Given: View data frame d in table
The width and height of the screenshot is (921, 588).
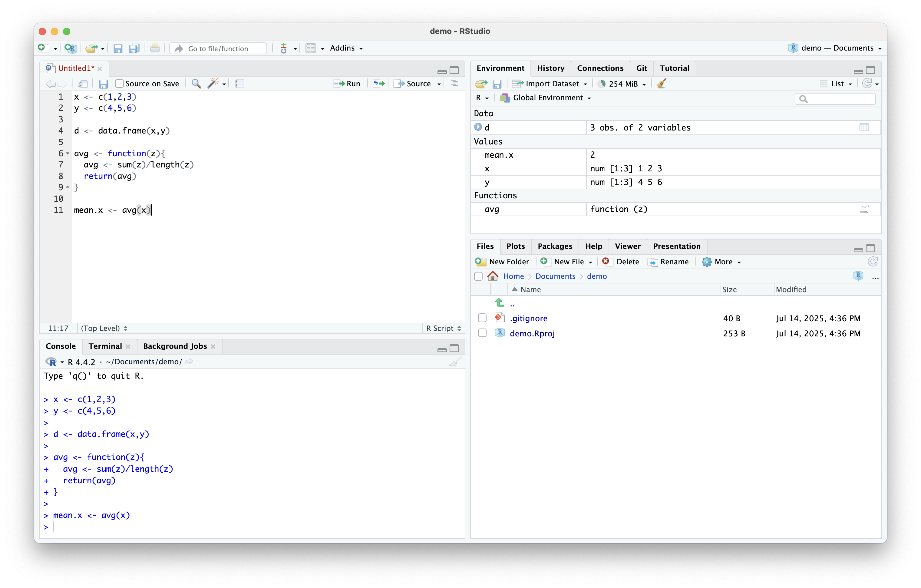Looking at the screenshot, I should (864, 127).
